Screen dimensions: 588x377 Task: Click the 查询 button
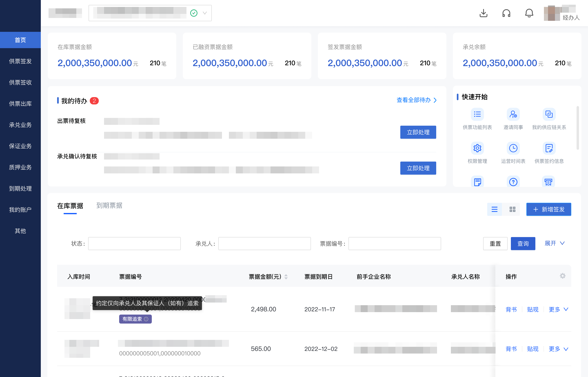[x=523, y=244]
